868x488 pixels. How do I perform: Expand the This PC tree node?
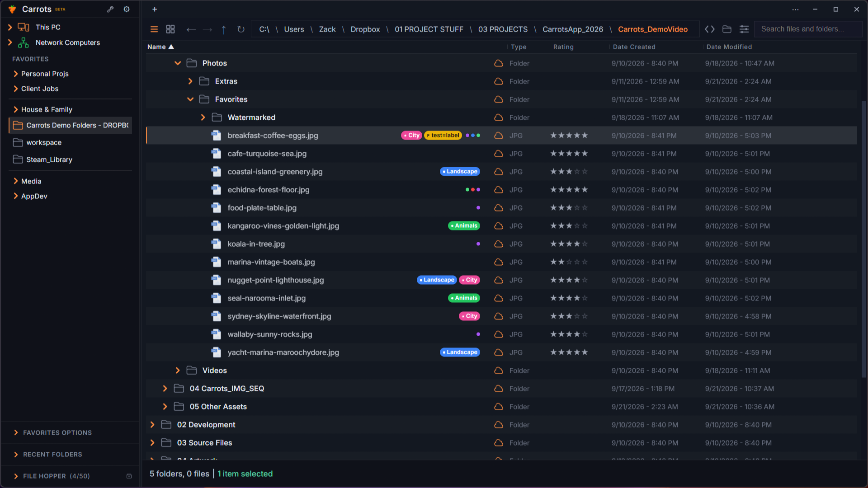click(10, 27)
